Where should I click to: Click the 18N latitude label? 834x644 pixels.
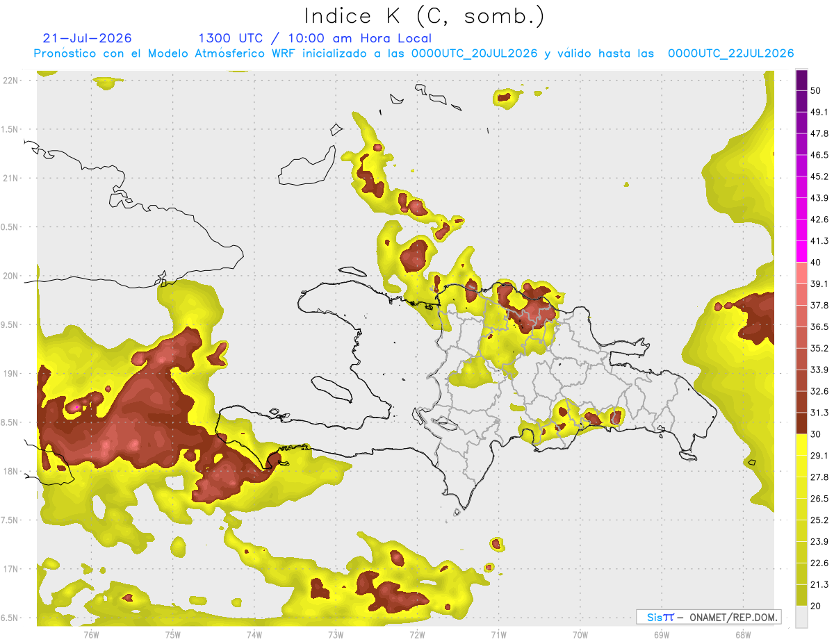pyautogui.click(x=10, y=471)
